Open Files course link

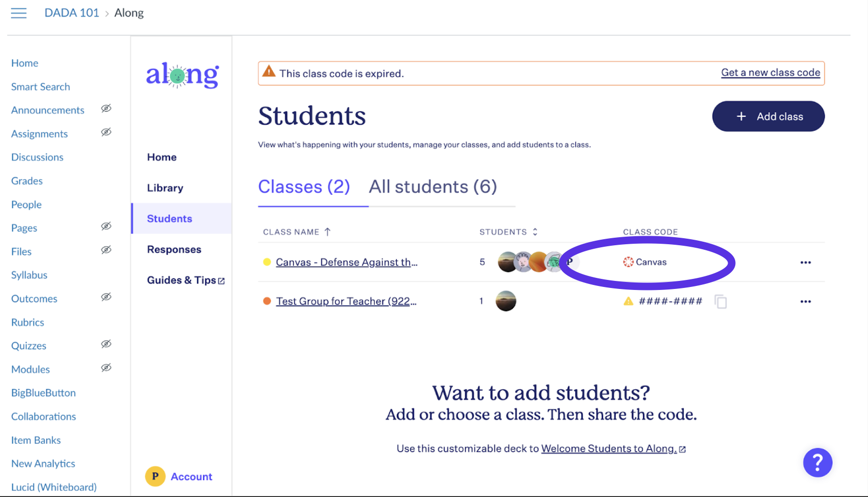(21, 251)
